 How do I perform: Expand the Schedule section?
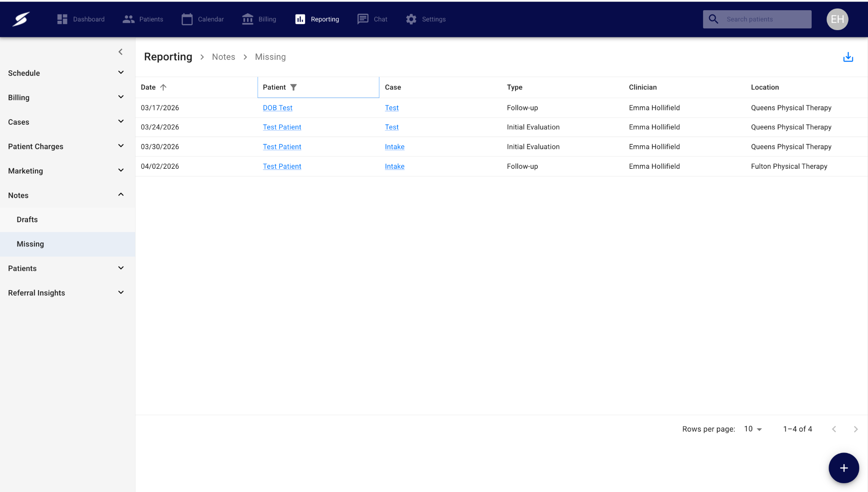(120, 73)
